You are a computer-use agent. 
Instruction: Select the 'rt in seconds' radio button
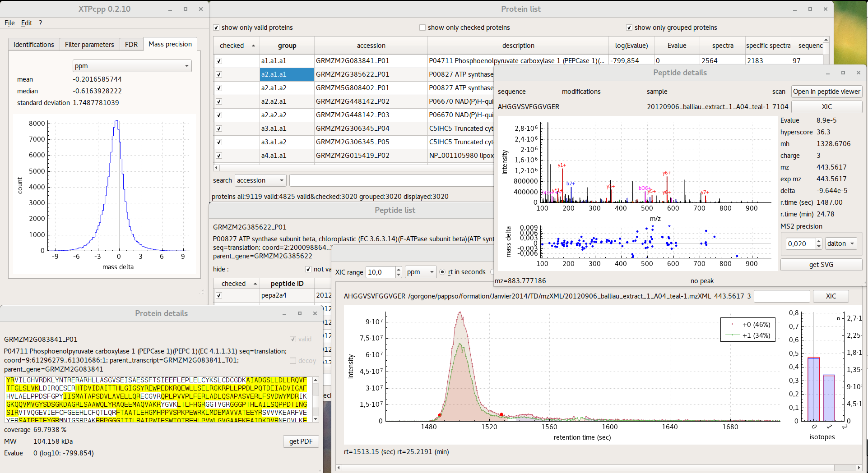pyautogui.click(x=442, y=272)
